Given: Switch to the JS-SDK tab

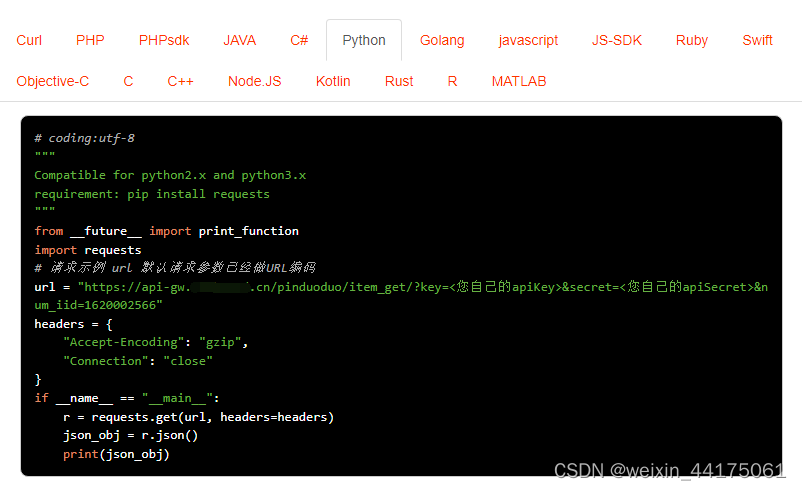Looking at the screenshot, I should [x=616, y=40].
